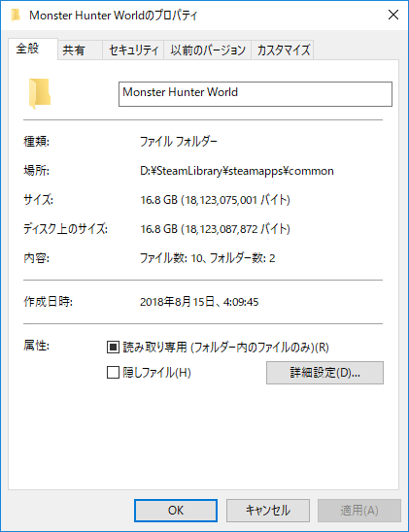Click the contents value ファイル数: 10、フォルダー数: 2
This screenshot has width=409, height=532.
point(207,258)
